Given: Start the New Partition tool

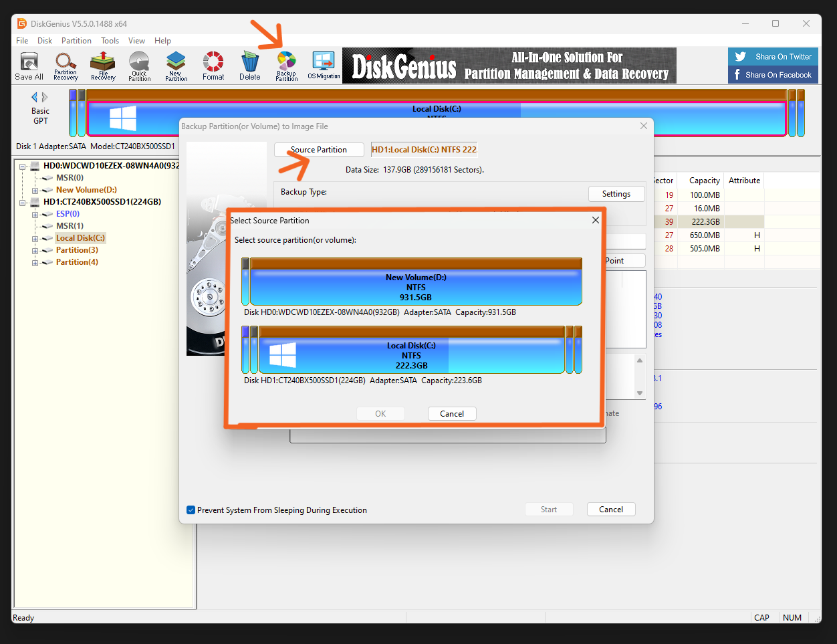Looking at the screenshot, I should [x=175, y=66].
